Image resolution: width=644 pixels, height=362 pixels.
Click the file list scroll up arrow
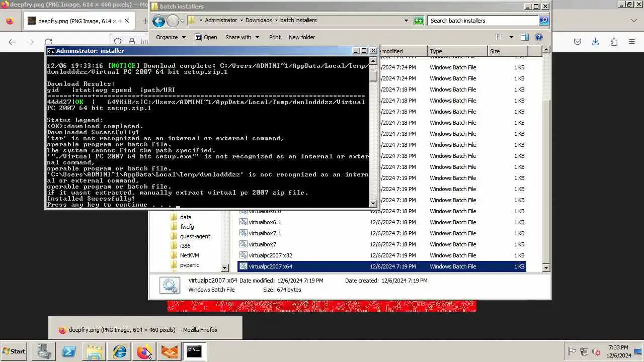546,50
